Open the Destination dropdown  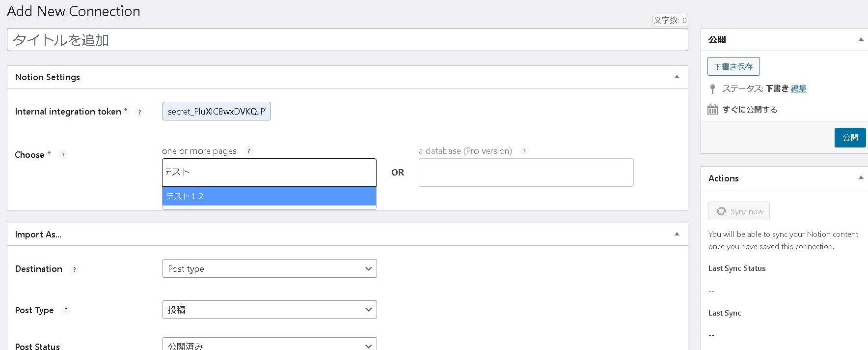point(269,268)
